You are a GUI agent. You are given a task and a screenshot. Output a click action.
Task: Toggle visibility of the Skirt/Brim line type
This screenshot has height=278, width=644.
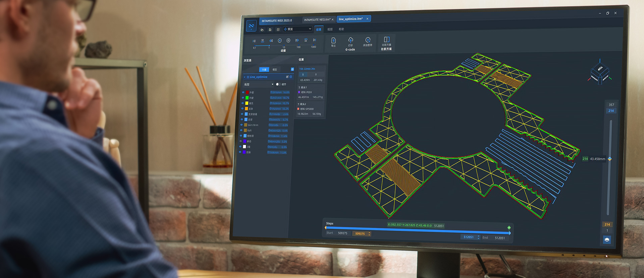[241, 125]
